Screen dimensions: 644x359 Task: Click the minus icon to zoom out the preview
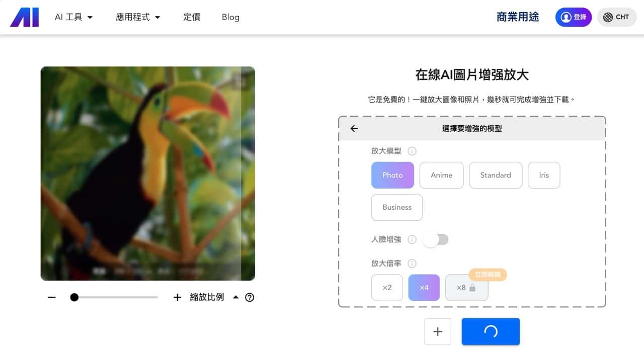[x=52, y=297]
